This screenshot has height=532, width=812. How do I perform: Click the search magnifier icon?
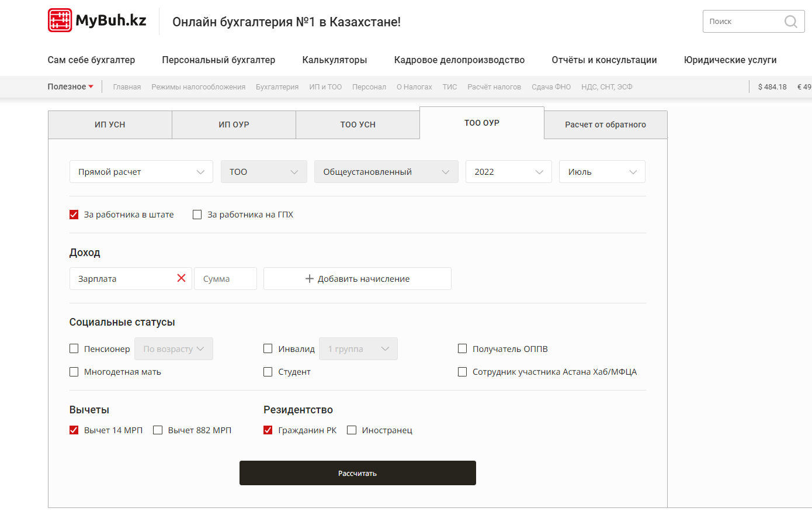click(790, 22)
